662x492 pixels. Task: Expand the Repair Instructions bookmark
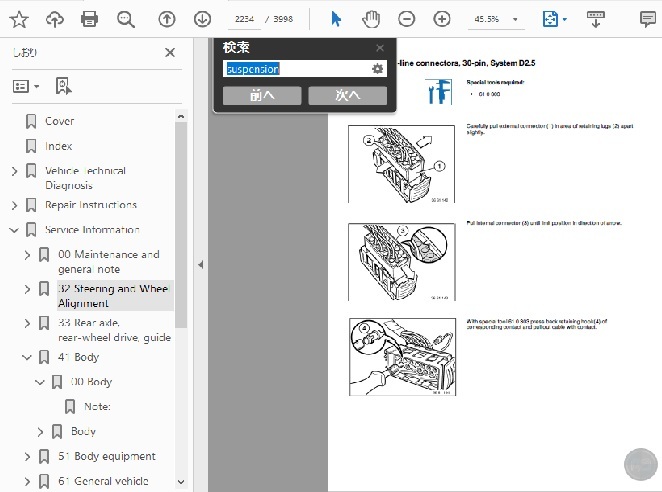click(14, 205)
